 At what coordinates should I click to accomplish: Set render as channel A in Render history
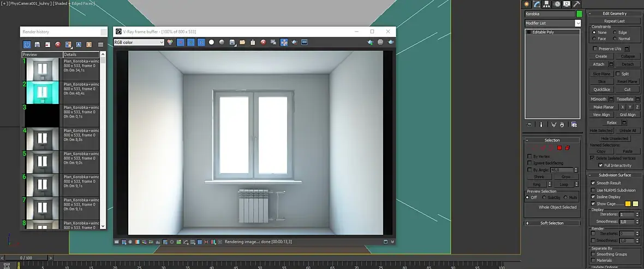(79, 44)
